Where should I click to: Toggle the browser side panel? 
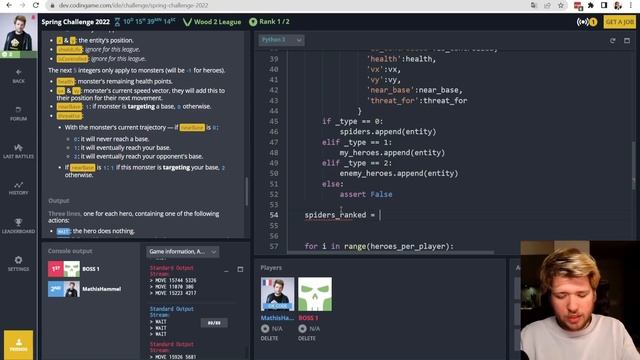(604, 5)
